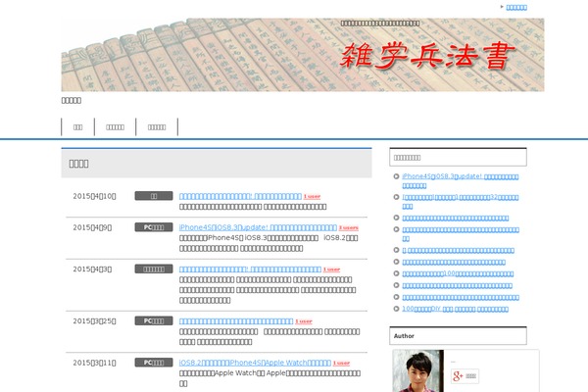Click the '1 user' badge on April 3 post
The width and height of the screenshot is (588, 392).
point(331,269)
